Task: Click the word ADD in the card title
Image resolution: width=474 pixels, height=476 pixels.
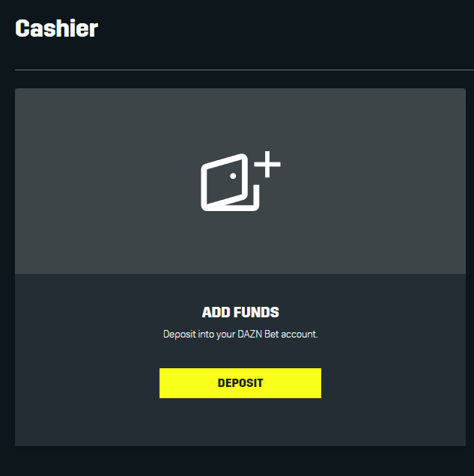Action: pyautogui.click(x=216, y=312)
